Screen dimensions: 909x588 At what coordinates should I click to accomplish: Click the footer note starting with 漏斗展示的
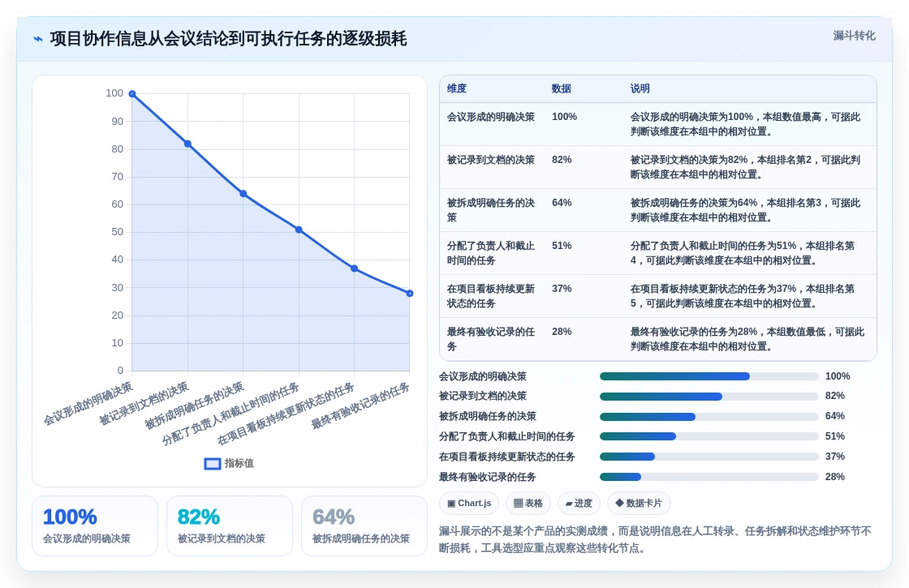point(655,539)
